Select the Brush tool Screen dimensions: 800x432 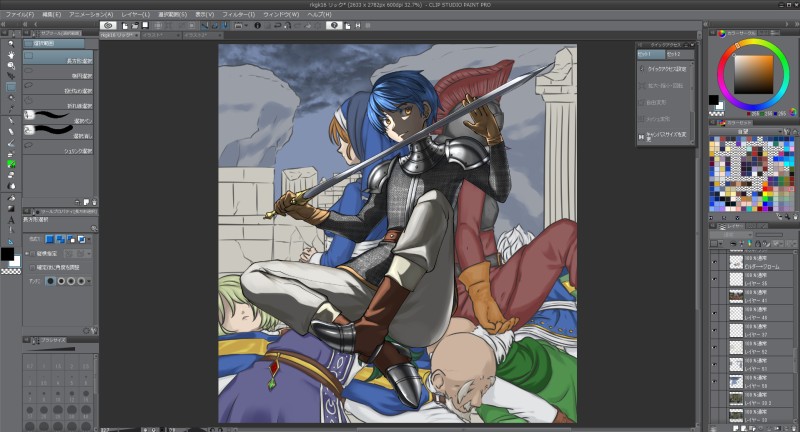point(11,143)
